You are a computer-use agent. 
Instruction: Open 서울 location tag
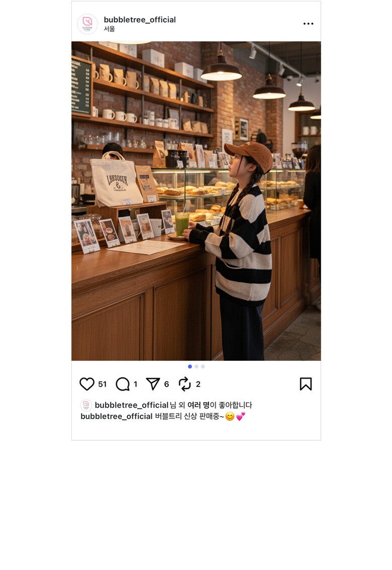(109, 29)
